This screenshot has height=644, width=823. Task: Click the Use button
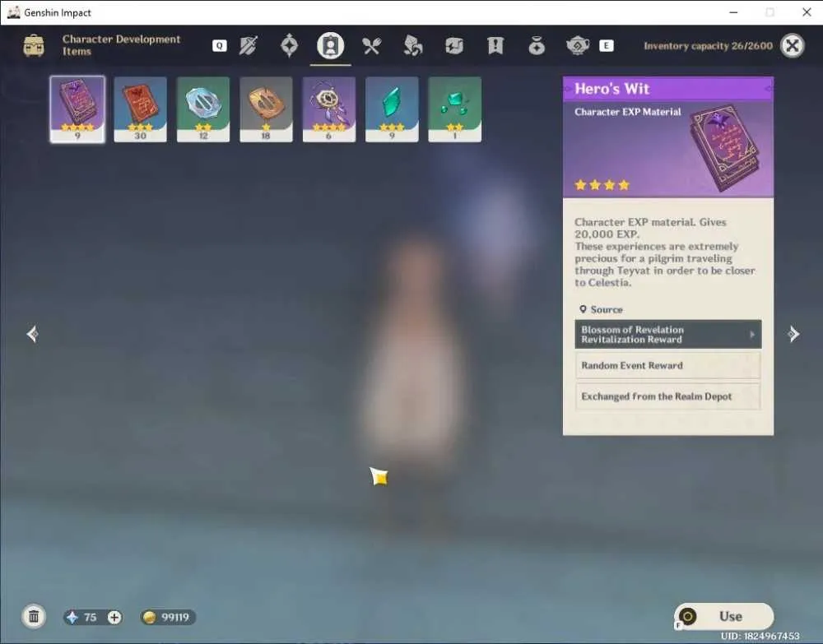point(723,616)
